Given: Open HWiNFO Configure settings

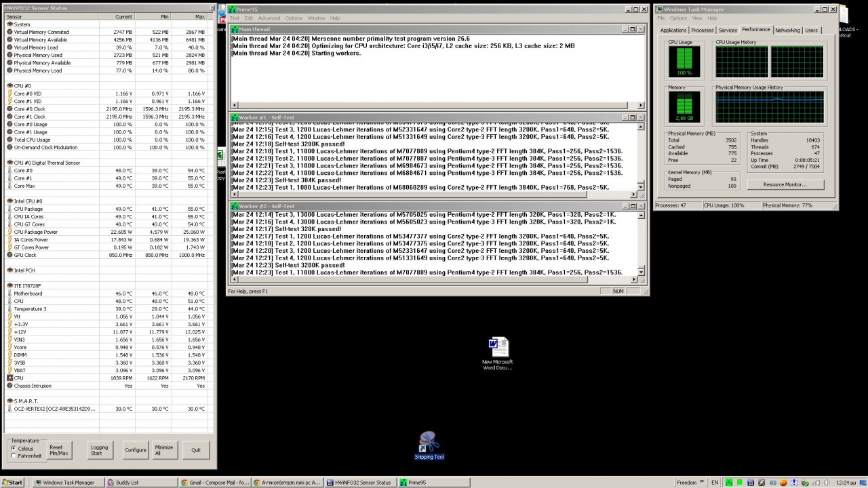Looking at the screenshot, I should point(136,450).
